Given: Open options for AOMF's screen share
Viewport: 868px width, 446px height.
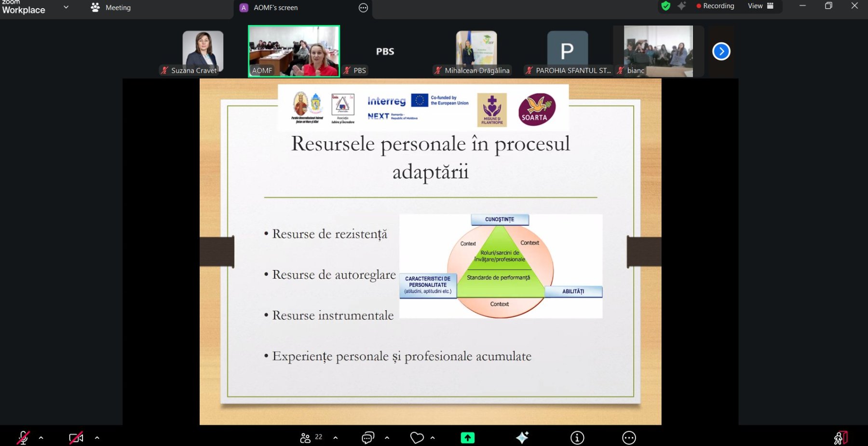Looking at the screenshot, I should [363, 8].
